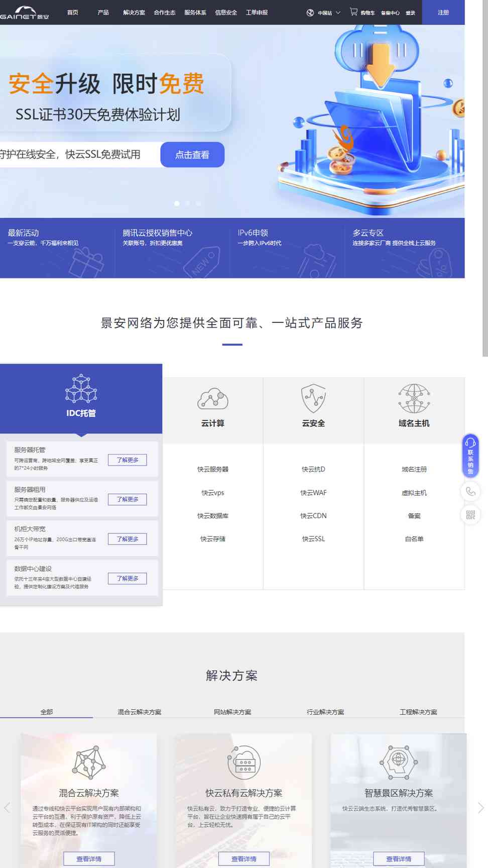Screen dimensions: 488x868
Task: Open the 多云专区 promo tile
Action: pos(405,248)
